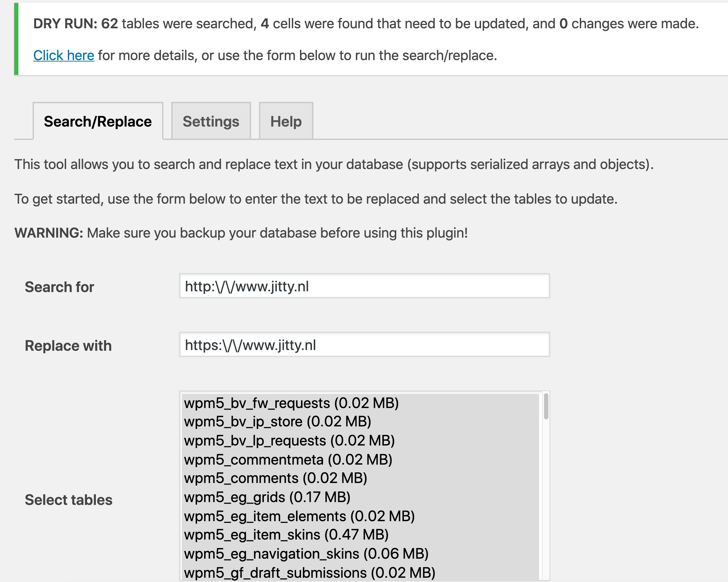Click the scrollbar track below the thumb
This screenshot has height=582, width=728.
546,499
